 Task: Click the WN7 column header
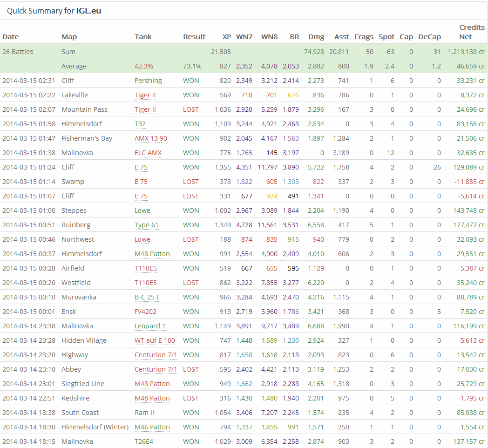(244, 37)
